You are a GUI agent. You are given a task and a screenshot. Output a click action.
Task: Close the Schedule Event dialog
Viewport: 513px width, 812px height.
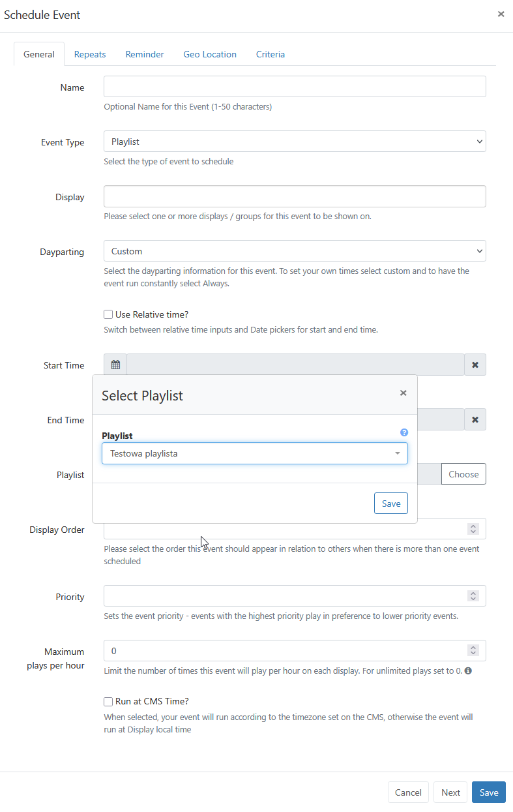501,14
